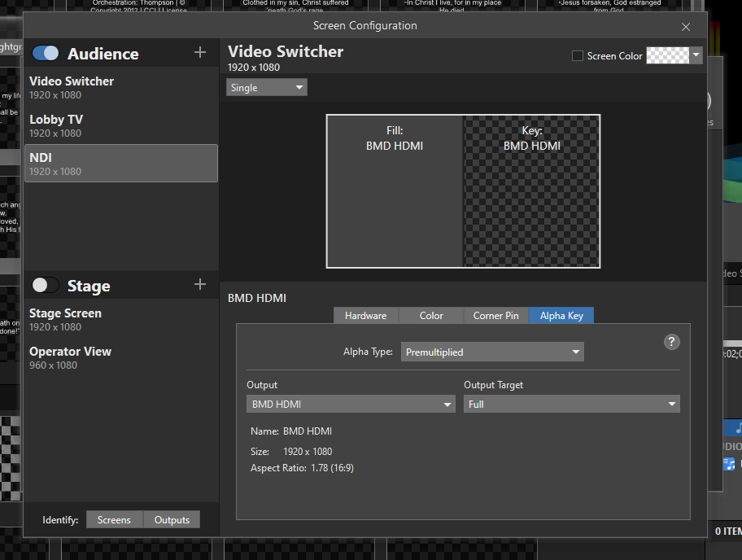Enable the Stage screens switch
The width and height of the screenshot is (742, 560).
pos(46,285)
